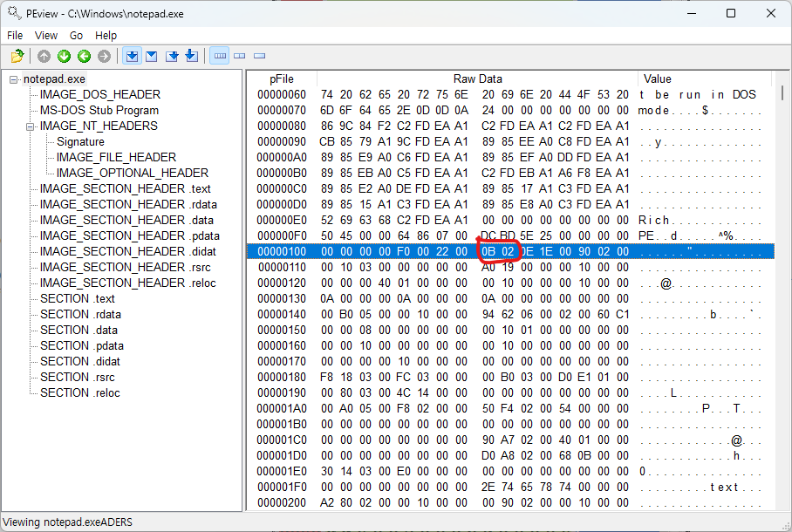Viewport: 792px width, 532px height.
Task: Open the Help menu
Action: click(106, 36)
